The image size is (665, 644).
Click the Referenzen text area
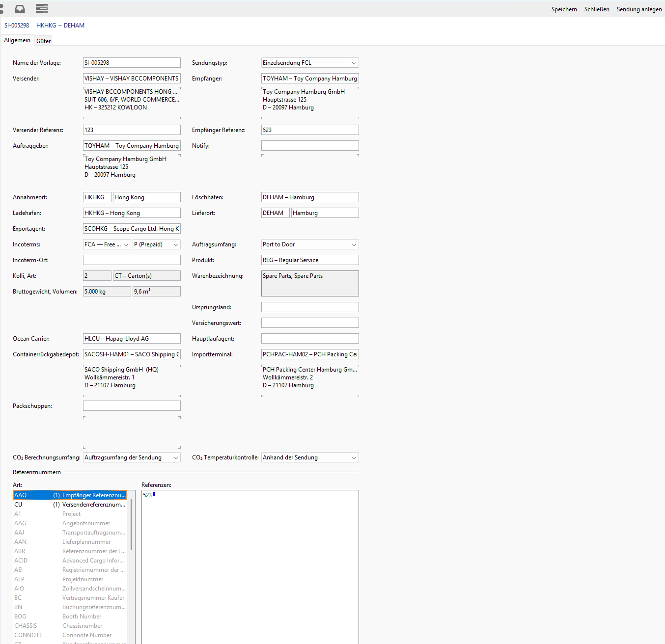point(250,564)
